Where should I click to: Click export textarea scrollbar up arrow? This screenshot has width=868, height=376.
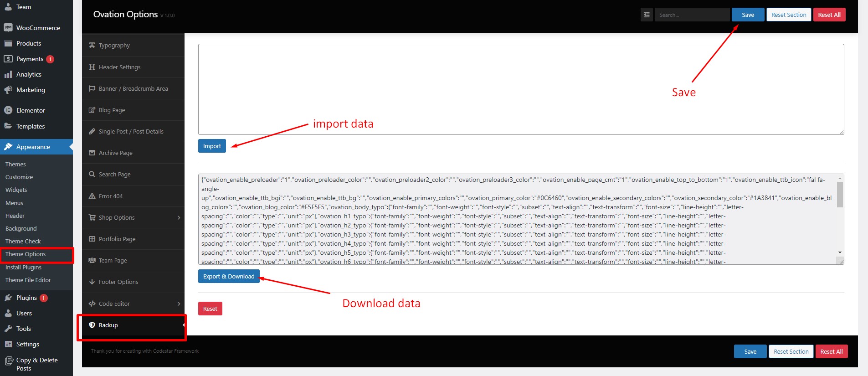click(x=840, y=179)
